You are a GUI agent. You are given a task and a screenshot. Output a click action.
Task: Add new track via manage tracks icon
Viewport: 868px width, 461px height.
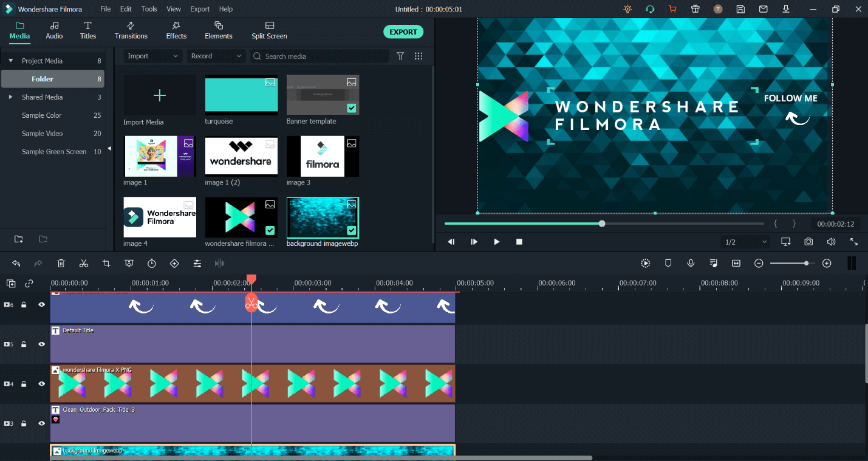[x=11, y=283]
